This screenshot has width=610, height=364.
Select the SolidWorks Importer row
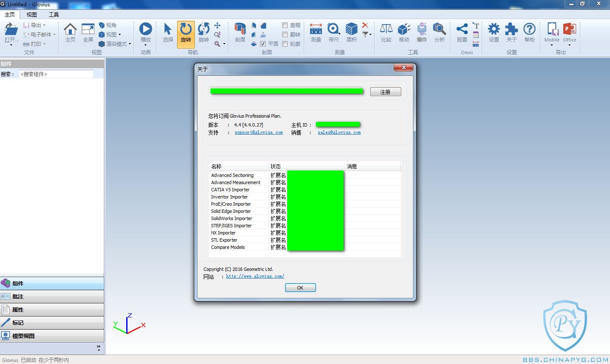[x=305, y=218]
